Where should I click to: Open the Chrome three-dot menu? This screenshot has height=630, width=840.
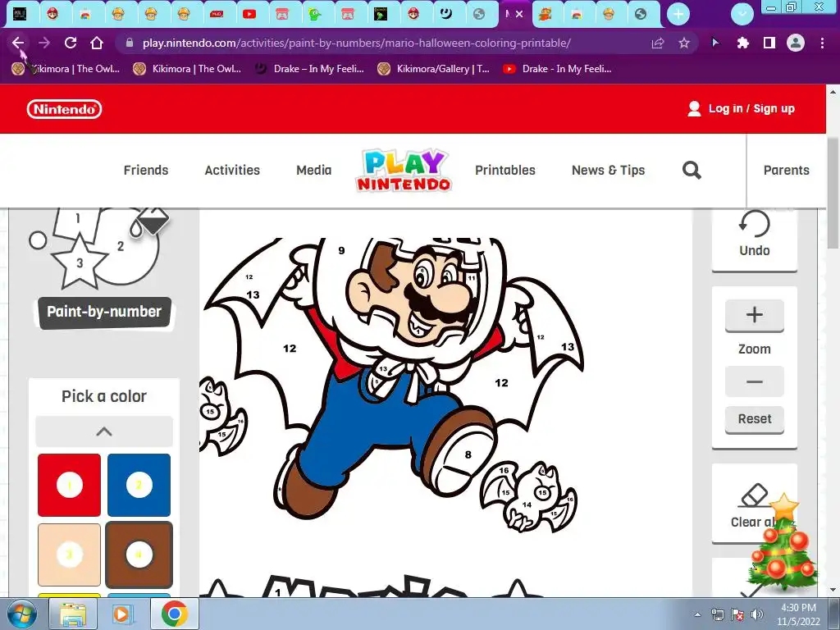coord(822,43)
